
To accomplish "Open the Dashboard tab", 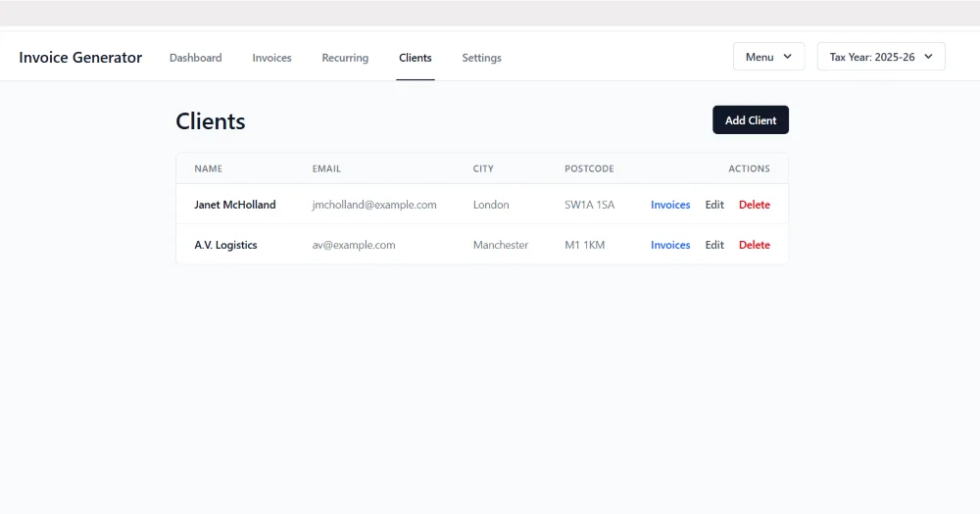I will [x=196, y=58].
